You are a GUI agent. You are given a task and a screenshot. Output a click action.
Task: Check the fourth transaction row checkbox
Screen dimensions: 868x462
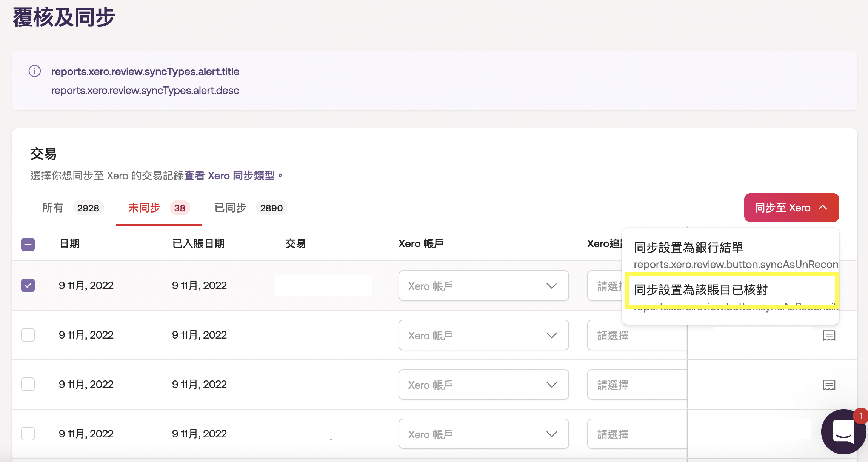[x=28, y=434]
